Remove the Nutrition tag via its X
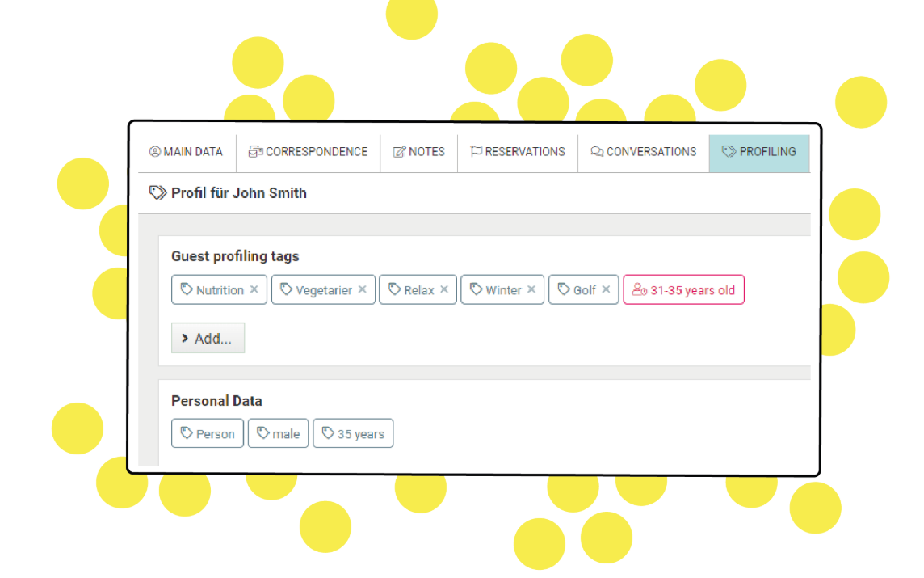 click(x=254, y=289)
